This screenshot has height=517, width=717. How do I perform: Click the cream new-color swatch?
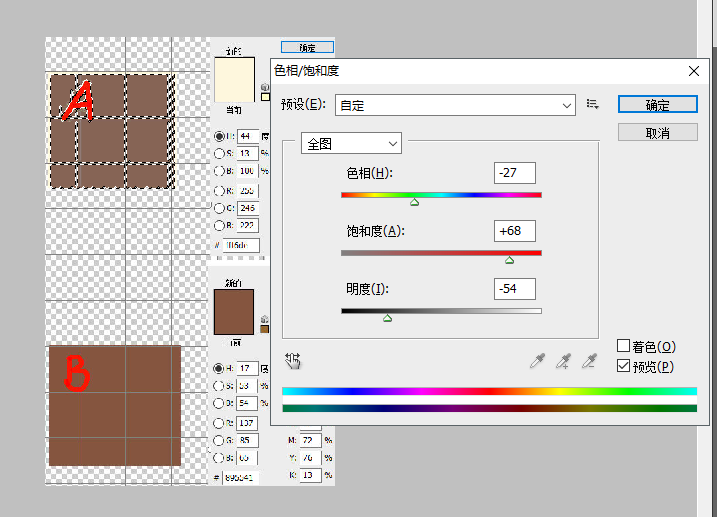235,80
